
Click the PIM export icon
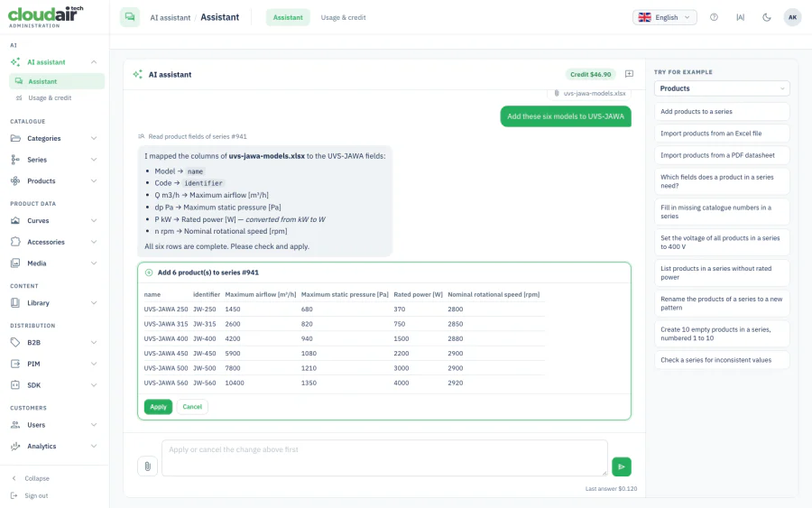coord(15,364)
